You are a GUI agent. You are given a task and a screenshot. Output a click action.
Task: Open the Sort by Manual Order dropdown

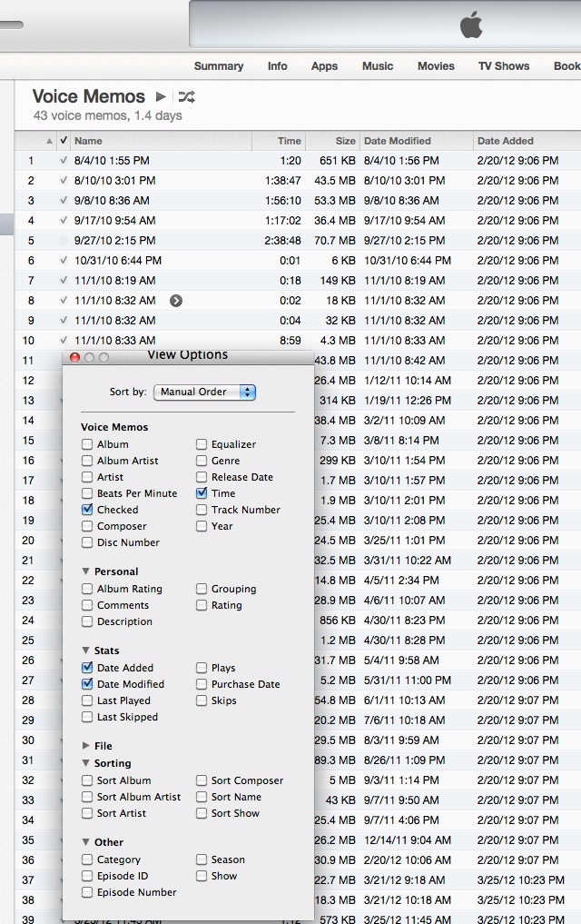pos(205,392)
